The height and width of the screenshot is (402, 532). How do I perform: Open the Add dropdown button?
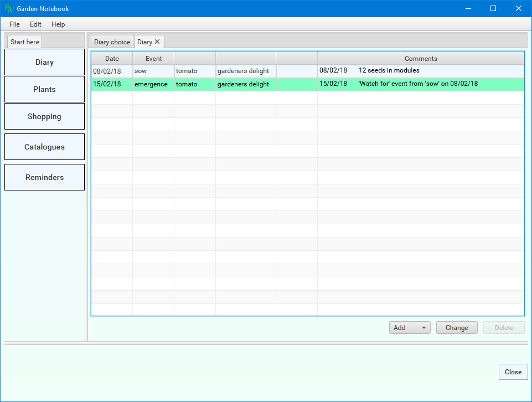[x=410, y=328]
